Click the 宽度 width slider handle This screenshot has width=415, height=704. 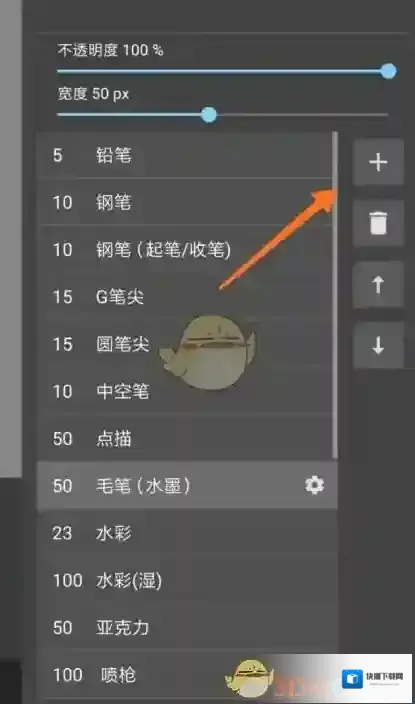point(208,114)
